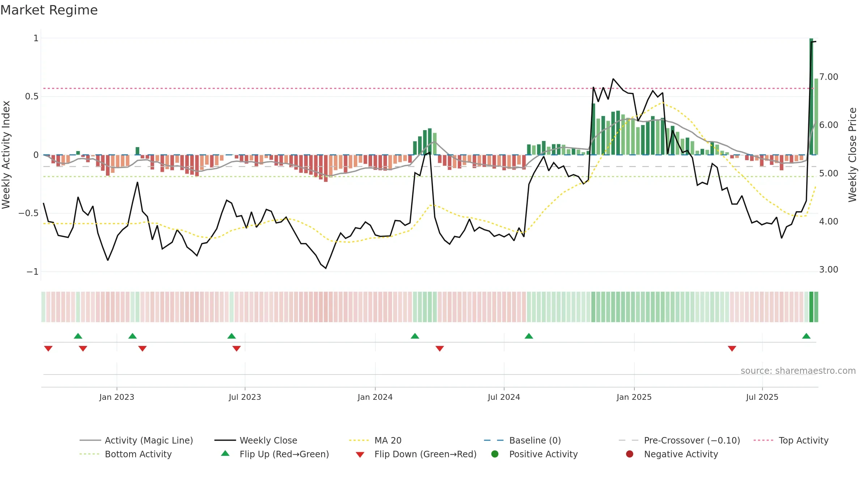
Task: Click the Jan 2025 x-axis label
Action: [x=634, y=397]
